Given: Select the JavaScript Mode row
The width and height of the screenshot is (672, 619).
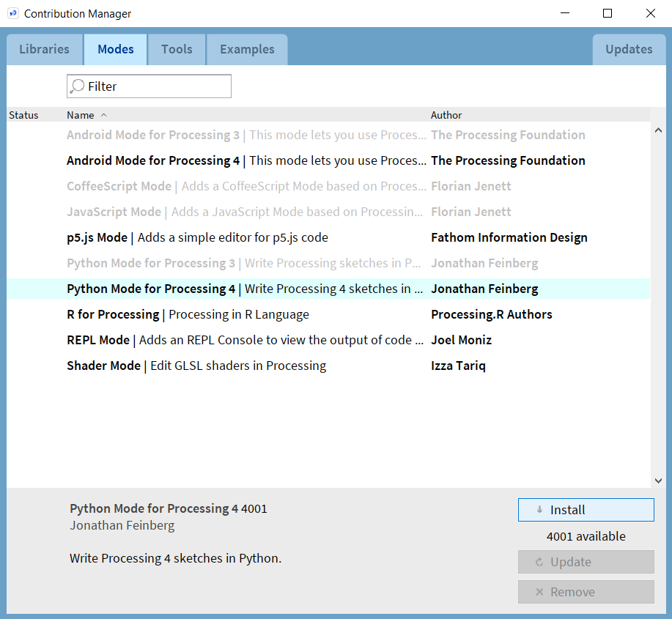Looking at the screenshot, I should (328, 212).
